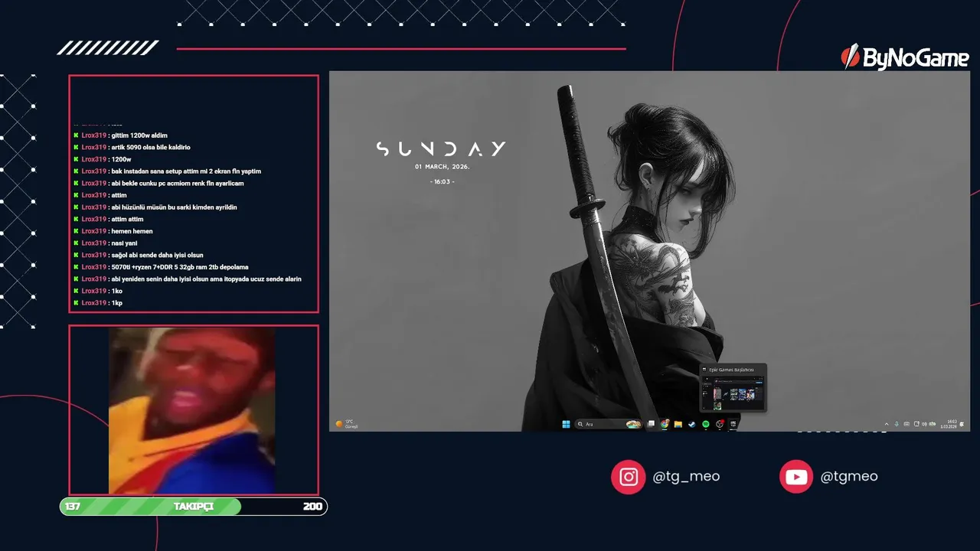Open Spotify from the taskbar
Screen dimensions: 980x551
tap(706, 424)
